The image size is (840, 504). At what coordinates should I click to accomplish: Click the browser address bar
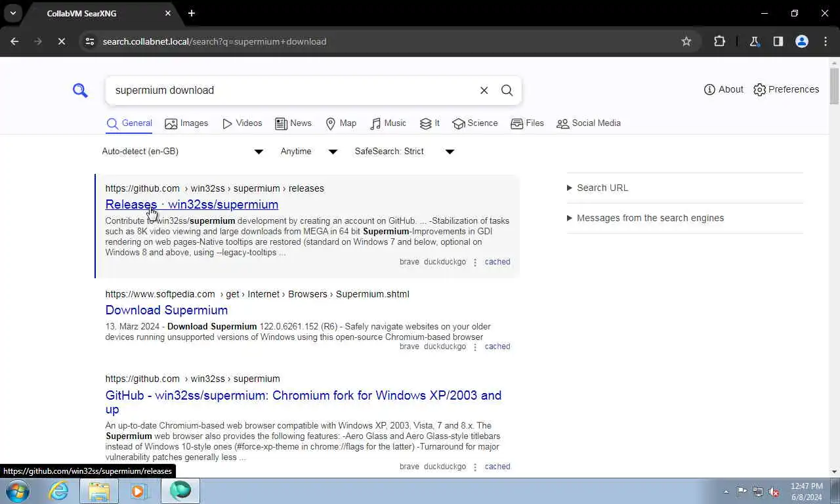pos(387,41)
